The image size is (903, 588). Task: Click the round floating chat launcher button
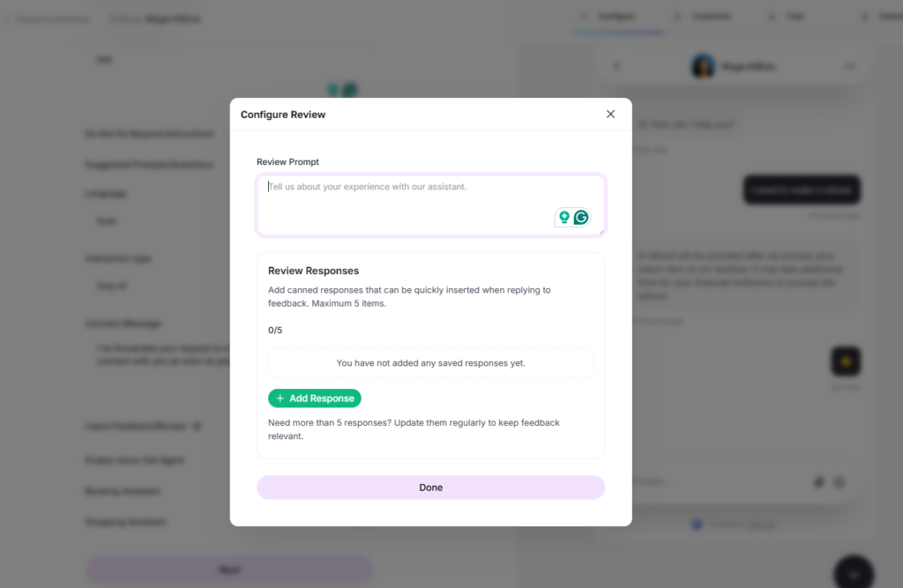[x=853, y=573]
